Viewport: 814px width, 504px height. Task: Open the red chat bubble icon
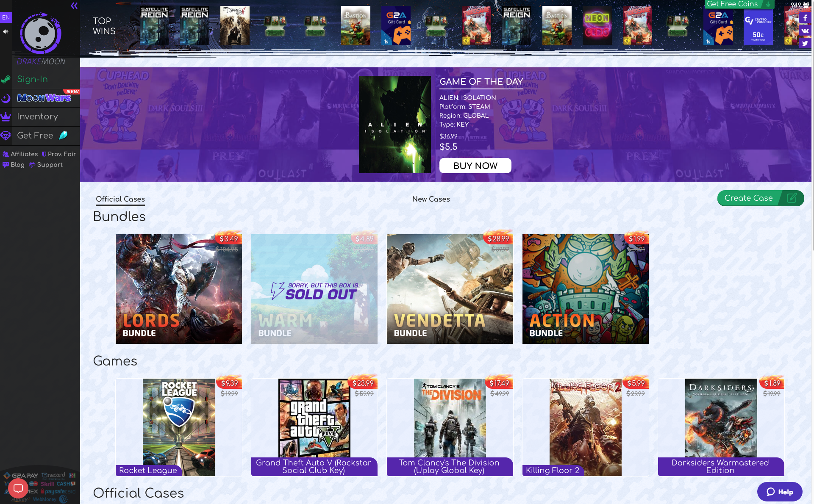[x=18, y=488]
